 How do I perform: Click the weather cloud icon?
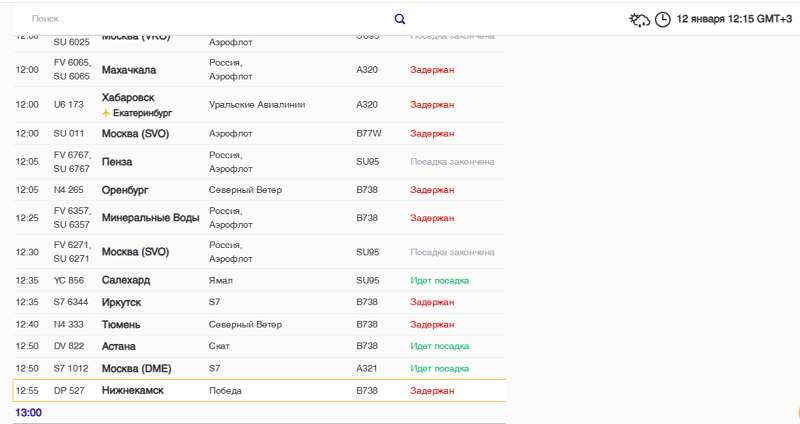coord(639,19)
